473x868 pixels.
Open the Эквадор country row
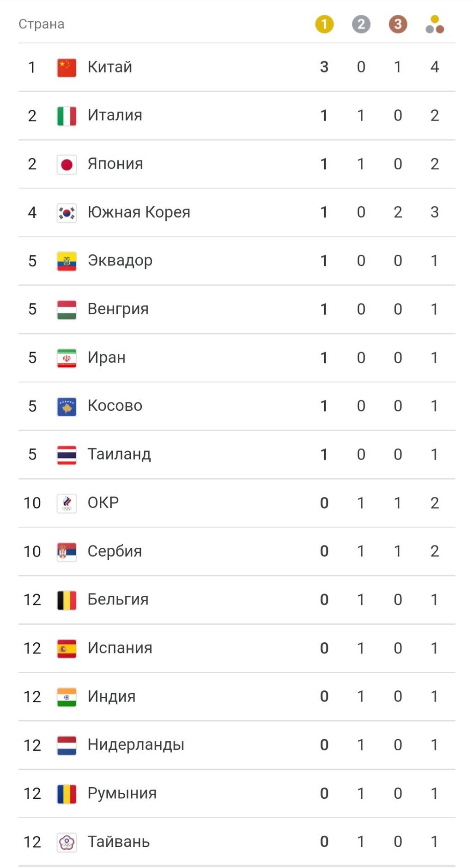236,261
